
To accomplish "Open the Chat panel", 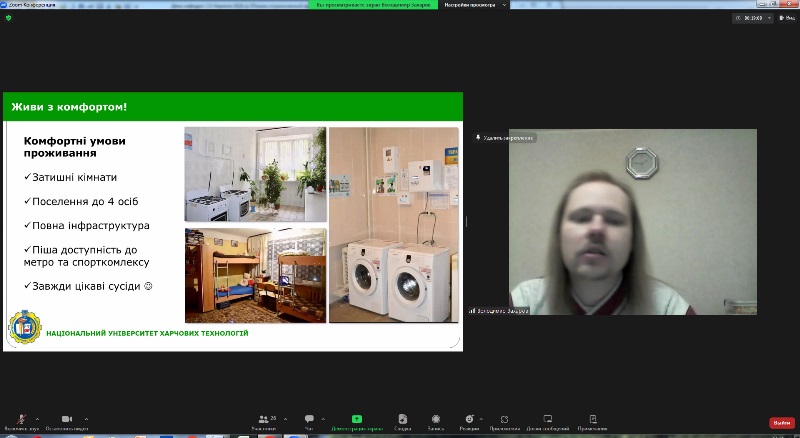I will click(x=309, y=422).
